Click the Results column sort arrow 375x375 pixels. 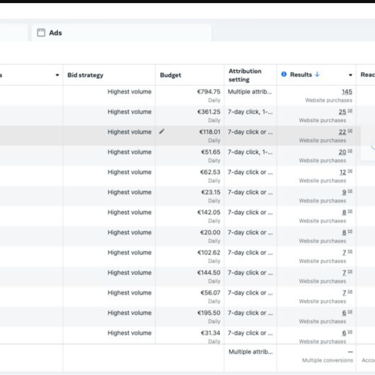317,74
